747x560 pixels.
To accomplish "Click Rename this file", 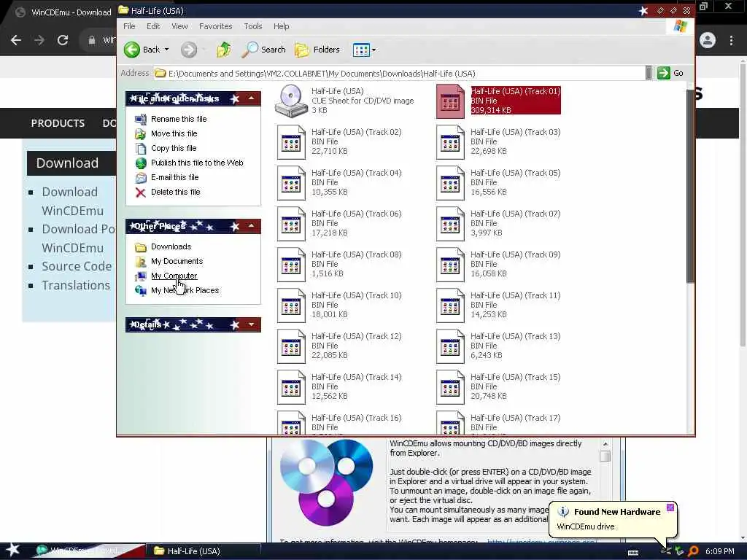I will click(179, 119).
